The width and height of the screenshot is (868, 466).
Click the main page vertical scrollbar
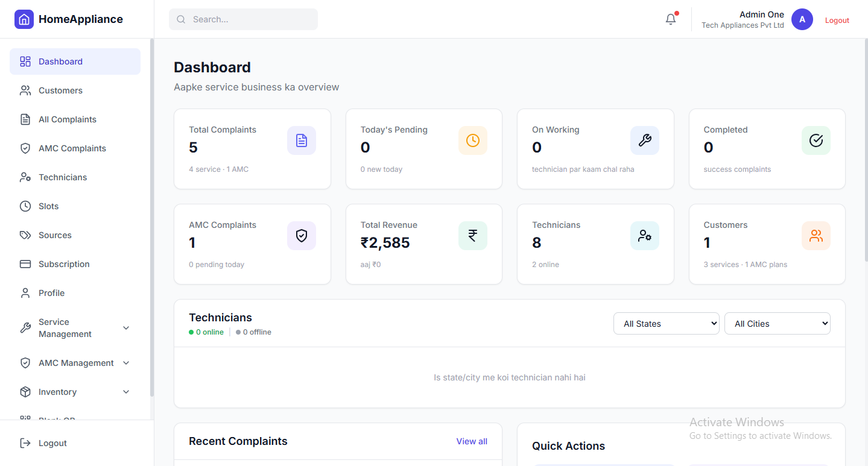[x=866, y=150]
